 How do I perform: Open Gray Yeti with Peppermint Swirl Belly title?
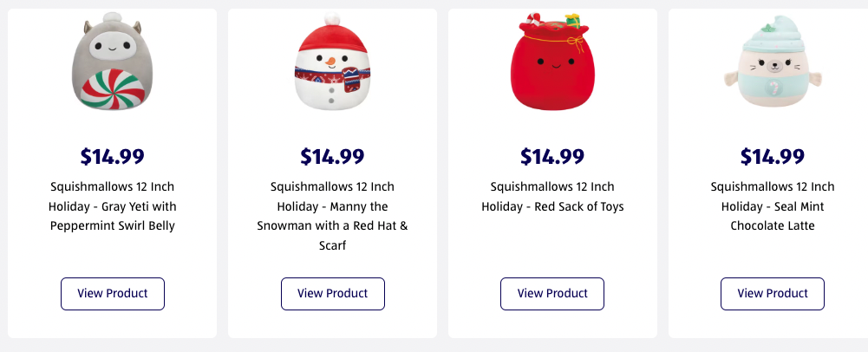113,206
